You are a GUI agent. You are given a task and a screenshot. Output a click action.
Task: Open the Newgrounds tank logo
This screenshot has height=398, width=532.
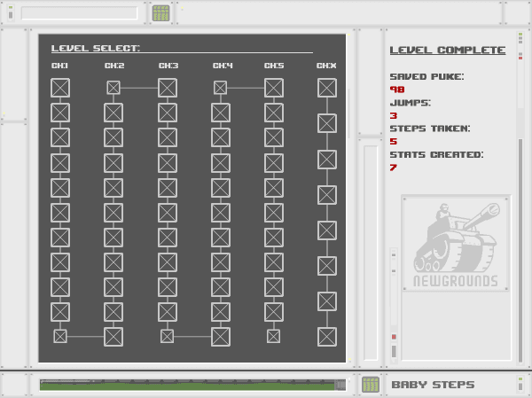[456, 244]
